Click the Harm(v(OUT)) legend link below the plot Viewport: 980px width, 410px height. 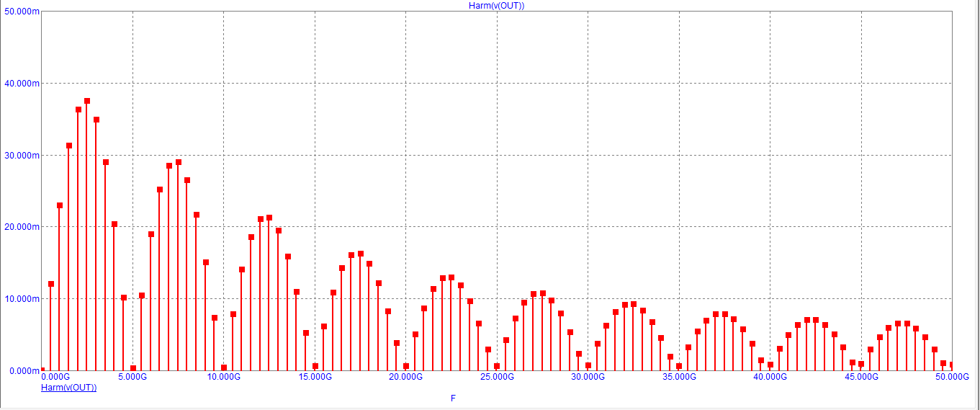[69, 388]
